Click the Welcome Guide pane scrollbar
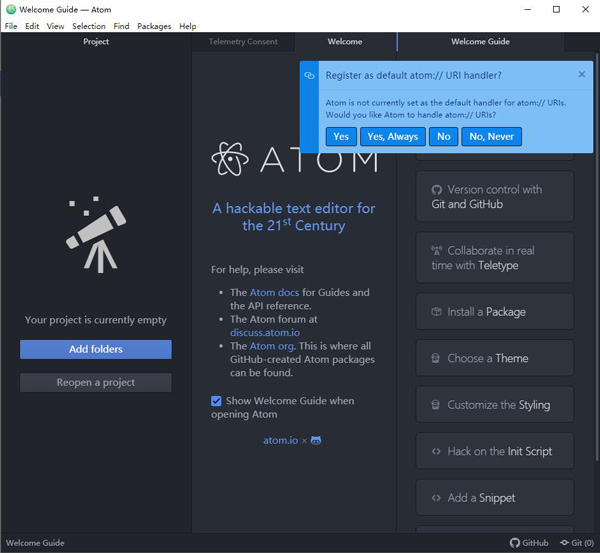Image resolution: width=600 pixels, height=553 pixels. (x=596, y=256)
